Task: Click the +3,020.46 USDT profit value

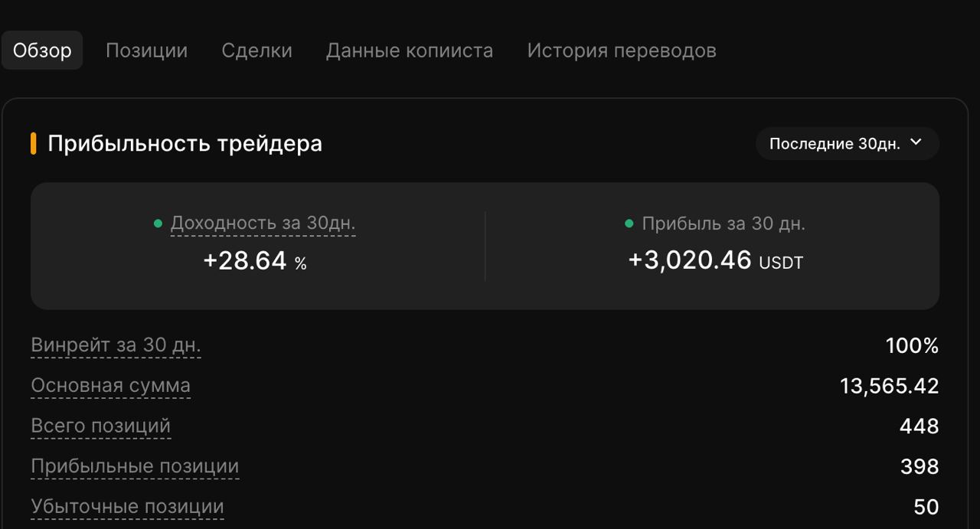Action: (715, 260)
